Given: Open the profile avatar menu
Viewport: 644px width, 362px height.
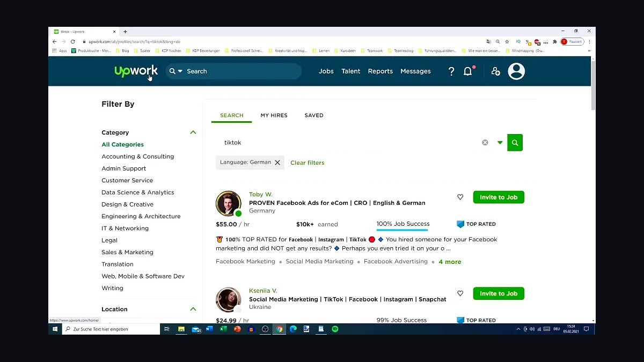Looking at the screenshot, I should pyautogui.click(x=516, y=71).
